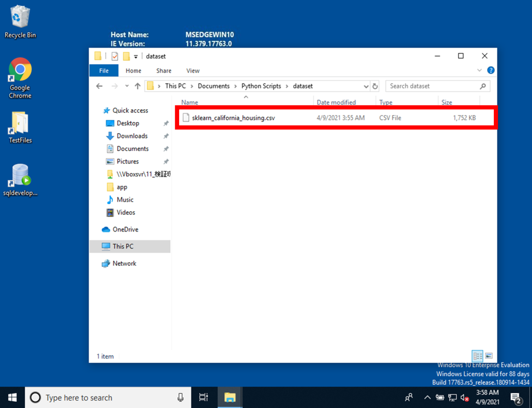Show hidden system tray icons

tap(427, 397)
